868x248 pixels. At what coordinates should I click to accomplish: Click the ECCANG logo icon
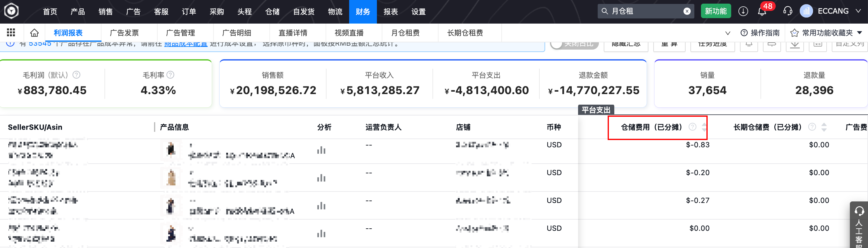point(11,11)
